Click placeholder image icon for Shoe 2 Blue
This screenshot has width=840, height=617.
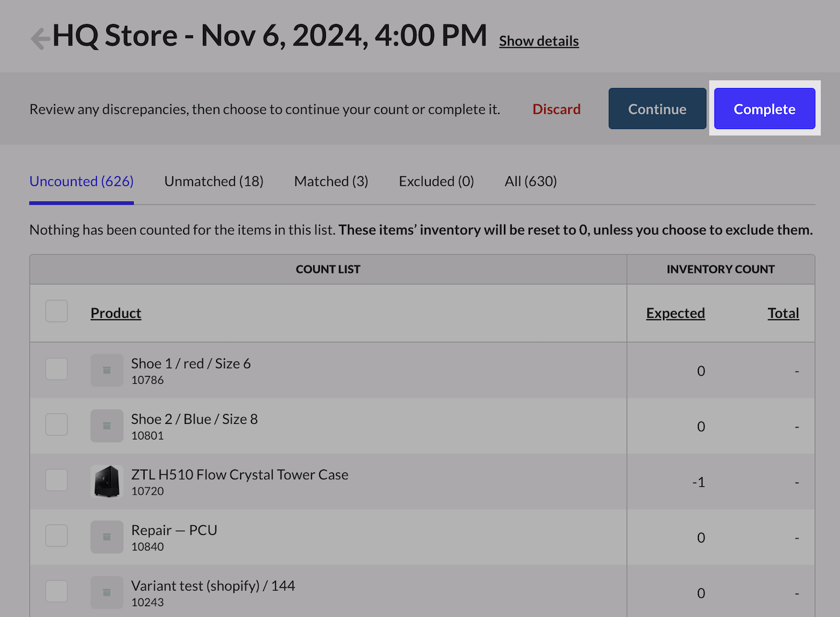coord(107,426)
